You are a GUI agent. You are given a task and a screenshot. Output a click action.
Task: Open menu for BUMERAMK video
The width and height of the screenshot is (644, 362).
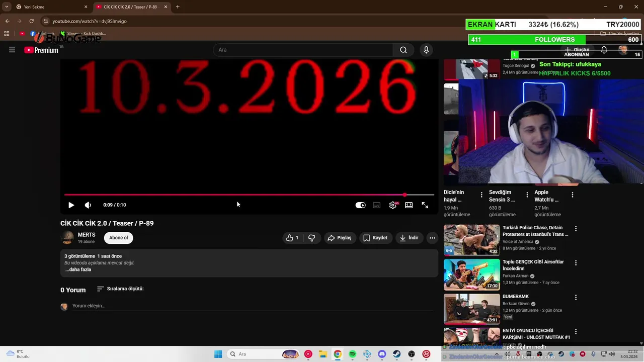coord(576,297)
